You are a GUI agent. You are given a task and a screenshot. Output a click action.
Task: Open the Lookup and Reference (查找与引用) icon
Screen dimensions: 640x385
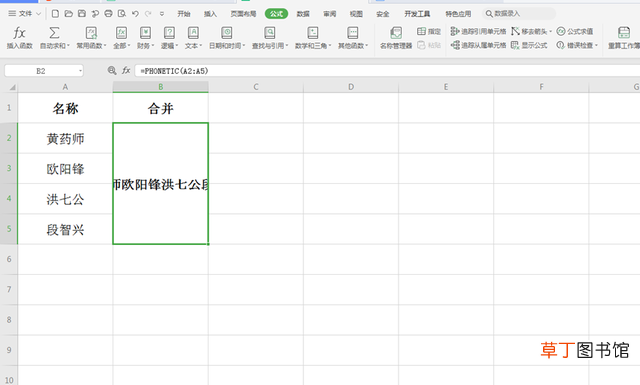[x=269, y=33]
